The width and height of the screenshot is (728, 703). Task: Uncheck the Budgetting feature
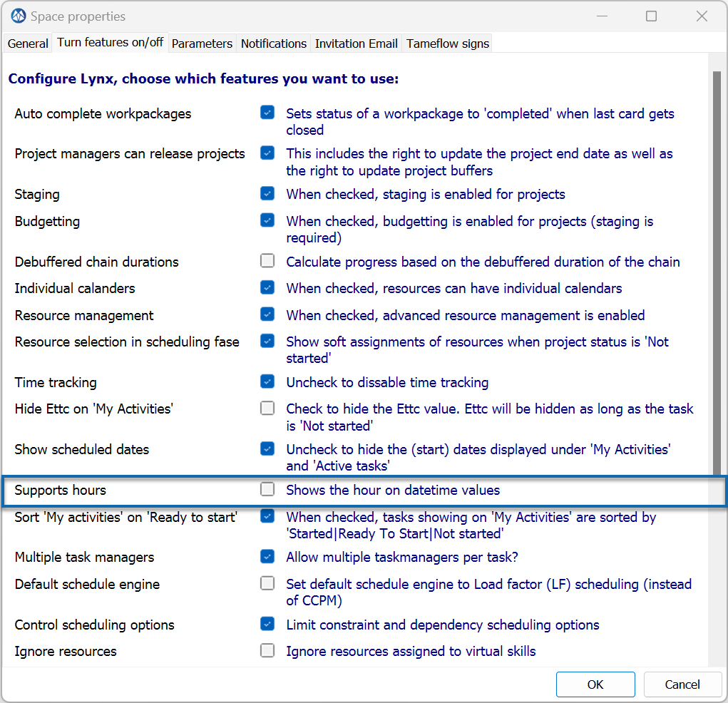(267, 220)
